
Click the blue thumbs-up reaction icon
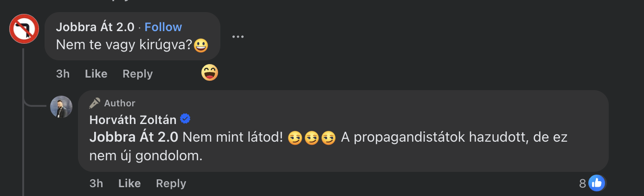coord(597,183)
